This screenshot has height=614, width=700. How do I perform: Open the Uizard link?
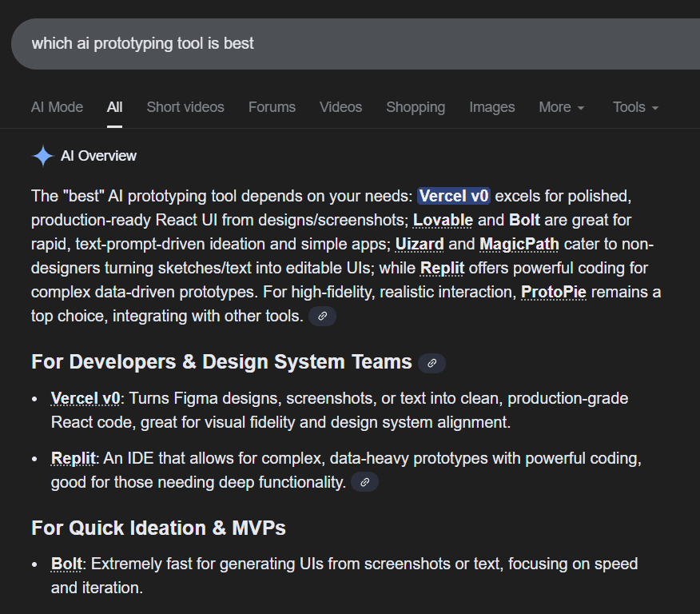click(420, 245)
